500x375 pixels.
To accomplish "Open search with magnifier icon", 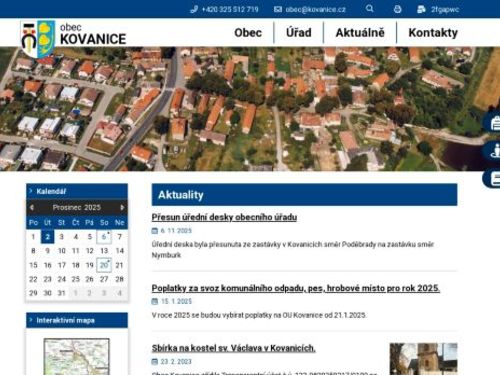I will 369,9.
